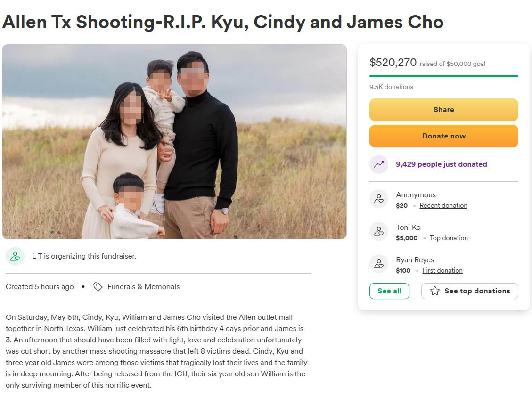The width and height of the screenshot is (532, 397).
Task: Follow the First donation link
Action: (x=442, y=271)
